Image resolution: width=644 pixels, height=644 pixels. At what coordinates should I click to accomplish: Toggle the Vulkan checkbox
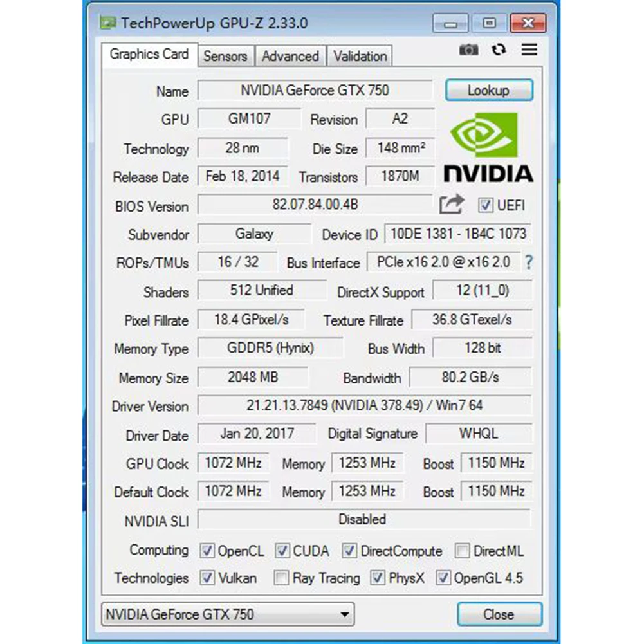[x=207, y=578]
